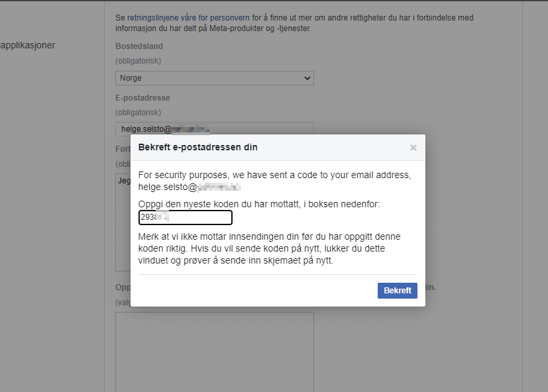
Task: Click the For security purposes message text
Action: point(274,175)
